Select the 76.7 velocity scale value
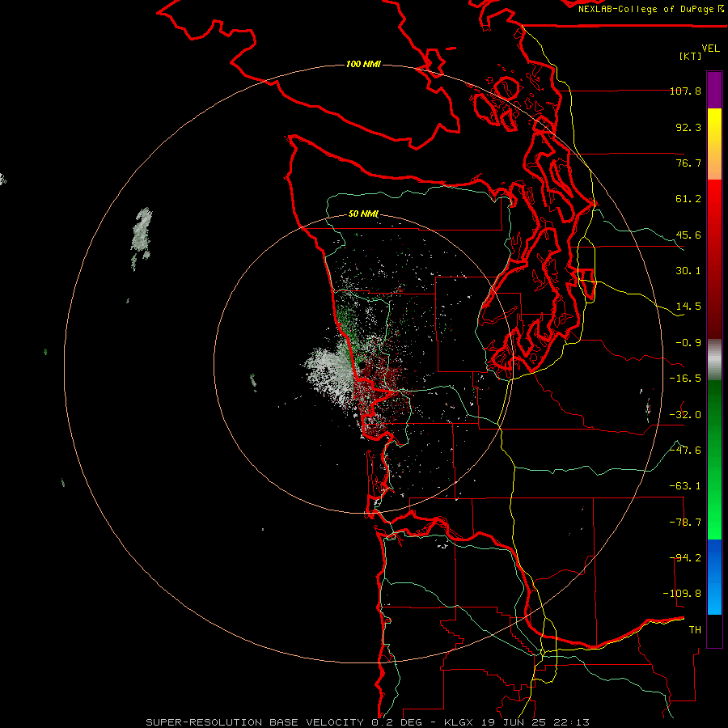The height and width of the screenshot is (728, 728). [x=688, y=163]
